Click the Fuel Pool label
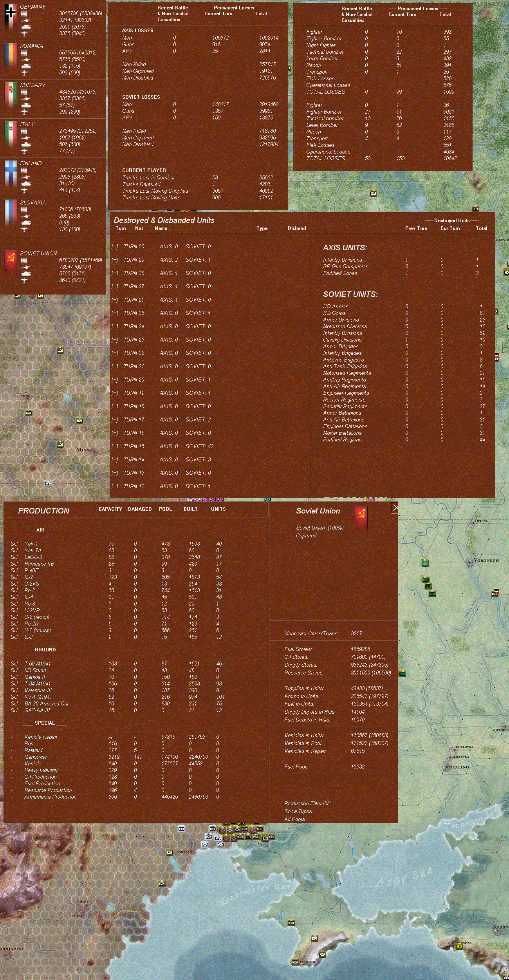 click(296, 767)
